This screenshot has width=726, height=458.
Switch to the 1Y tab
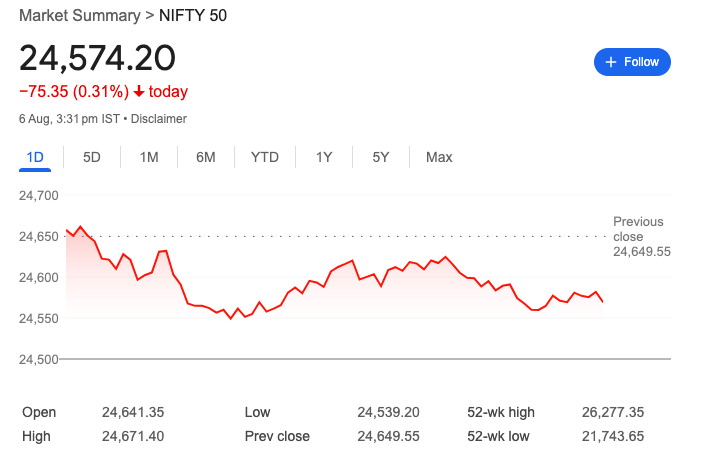[324, 157]
